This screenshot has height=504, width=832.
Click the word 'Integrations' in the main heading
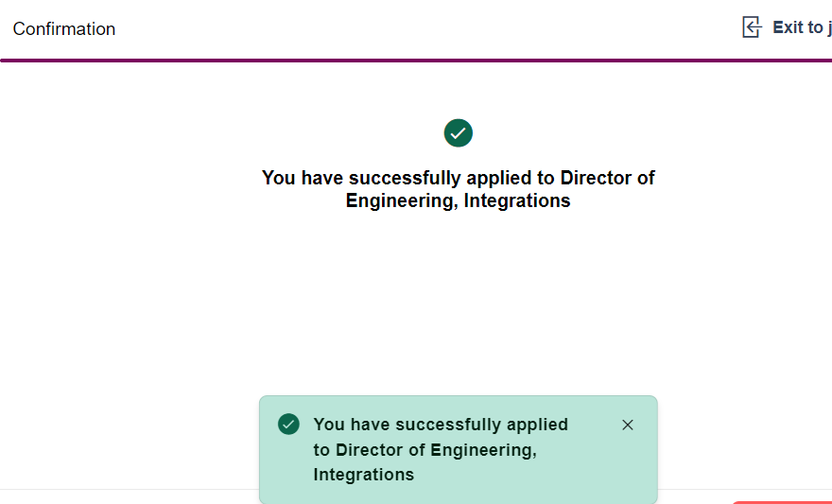pos(517,200)
